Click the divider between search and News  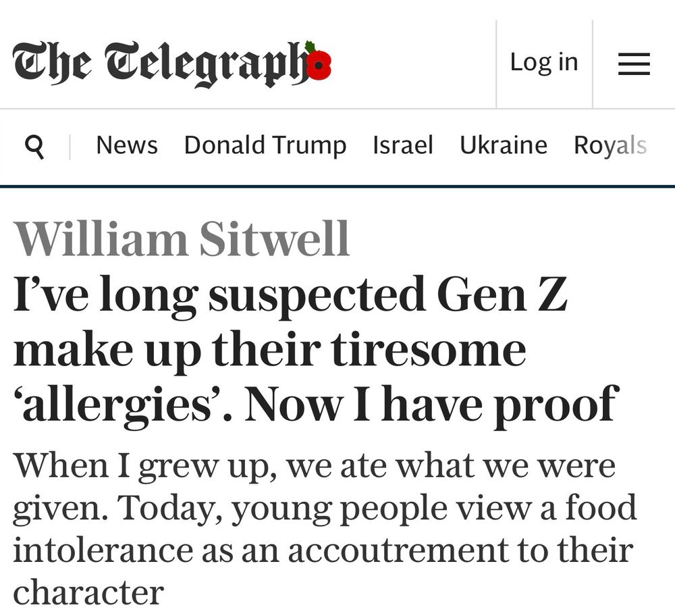(x=71, y=145)
